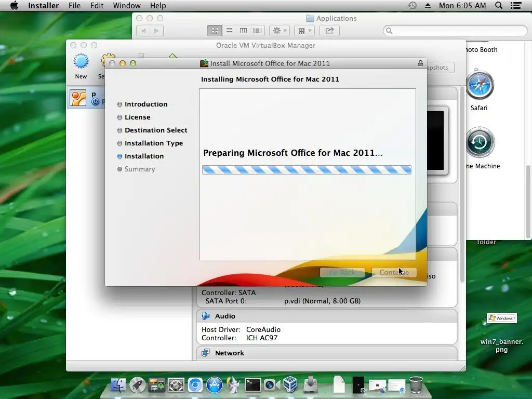Viewport: 532px width, 399px height.
Task: Open VirtualBox from the Dock
Action: coord(290,385)
